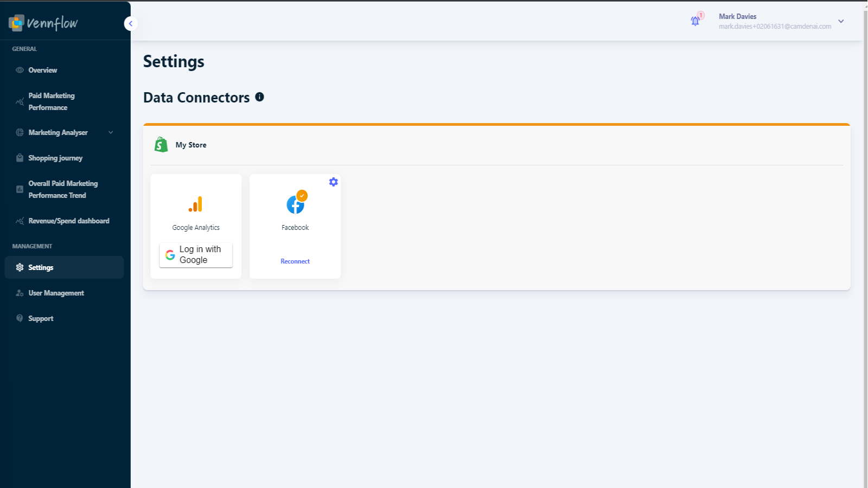The image size is (868, 488).
Task: Click the Shopping journey bag icon
Action: [x=20, y=158]
